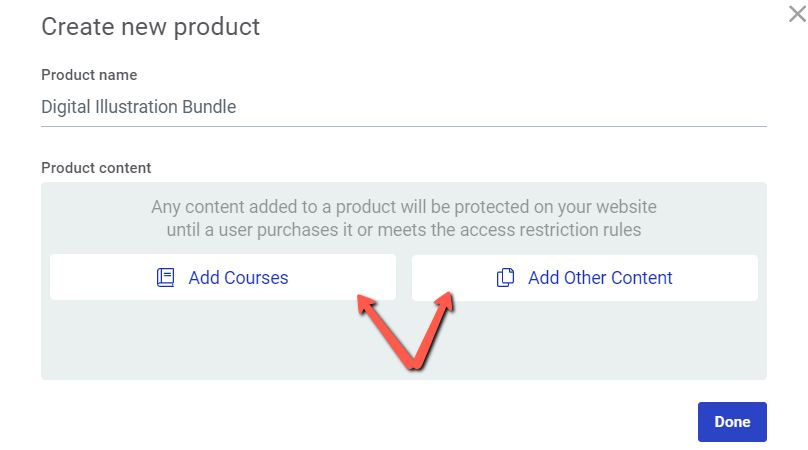Confirm product creation with Done button
This screenshot has height=450, width=808.
point(732,422)
